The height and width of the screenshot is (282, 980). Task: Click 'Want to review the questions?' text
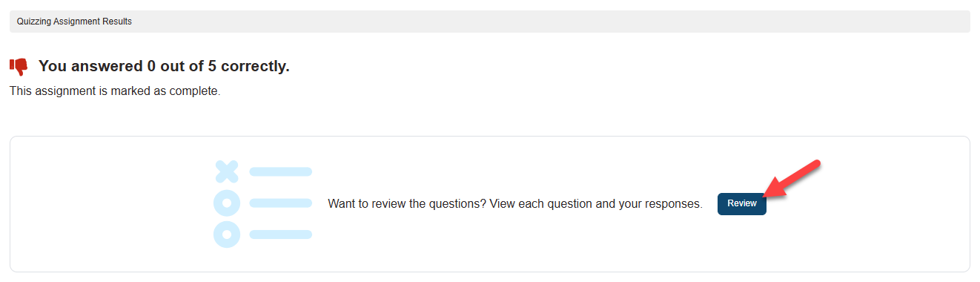coord(407,203)
